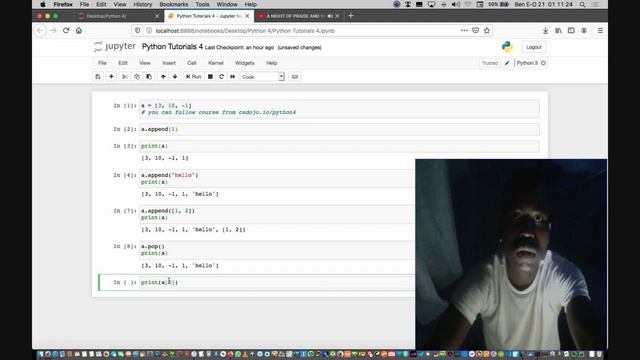Go to Firefox home page
Screen dimensions: 640x360
click(x=79, y=31)
